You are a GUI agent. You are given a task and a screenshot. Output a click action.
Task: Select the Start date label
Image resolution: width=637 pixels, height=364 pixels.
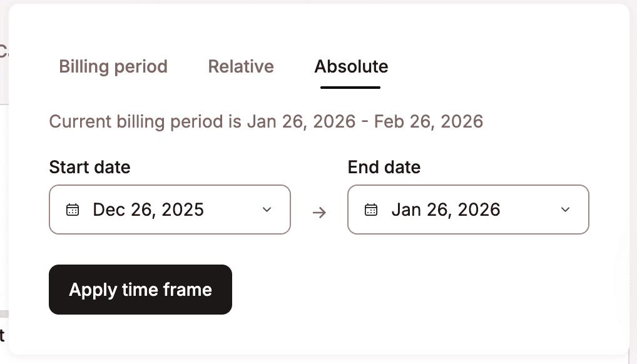pos(89,167)
